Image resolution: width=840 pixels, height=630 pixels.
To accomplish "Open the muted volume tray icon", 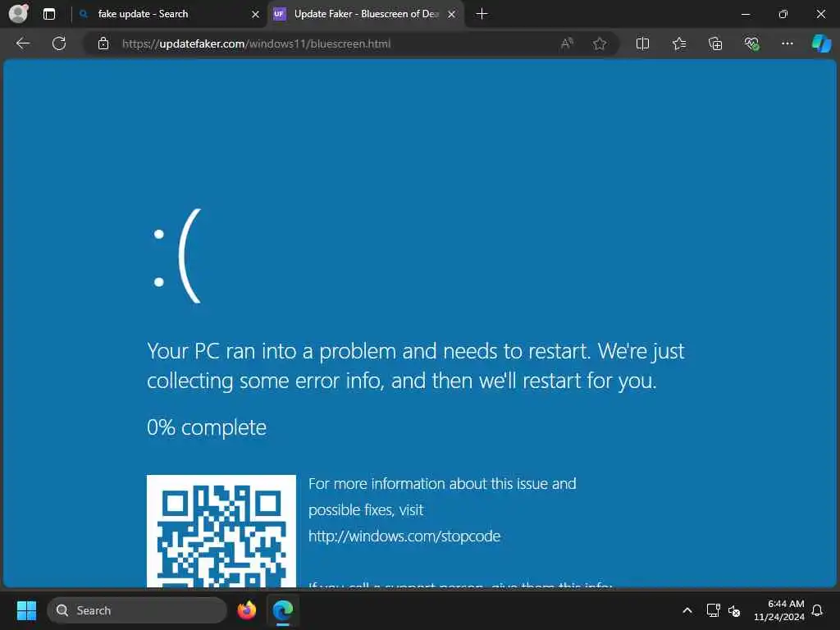I will click(734, 610).
